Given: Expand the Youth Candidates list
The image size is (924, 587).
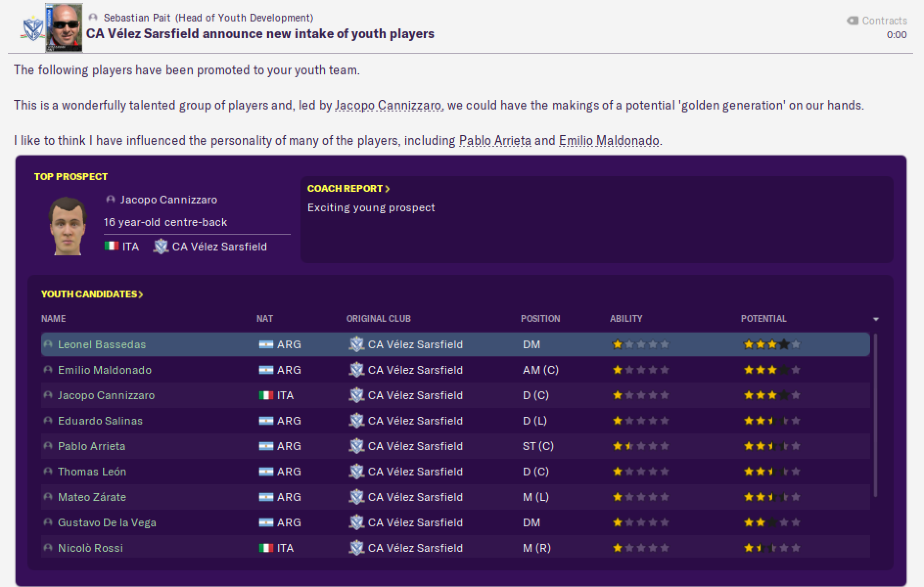Looking at the screenshot, I should (x=92, y=294).
